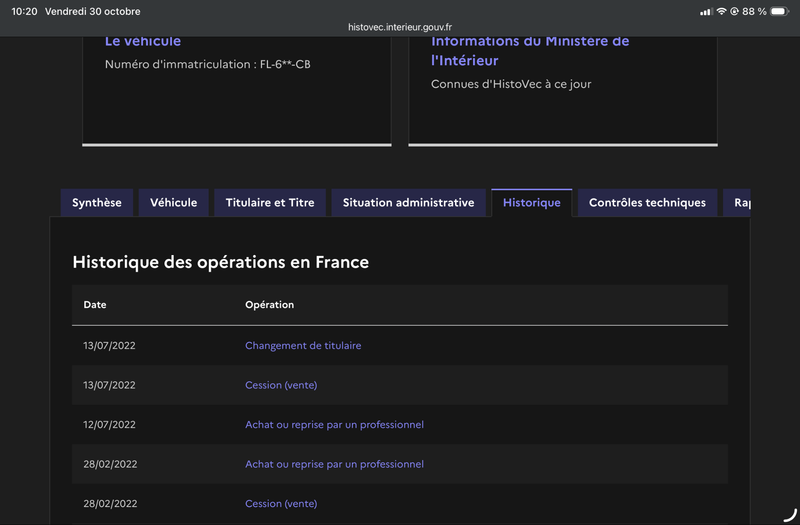Click Achat ou reprise dated 12/07/2022

pyautogui.click(x=334, y=424)
